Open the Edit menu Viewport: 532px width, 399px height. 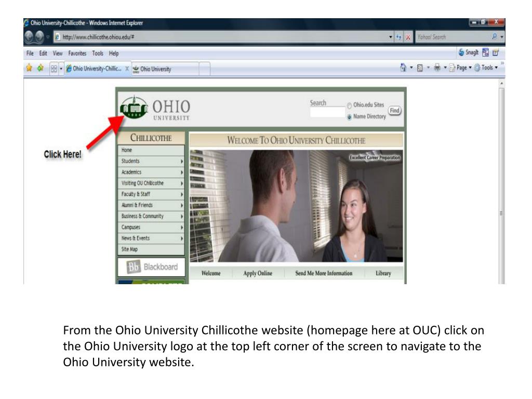pyautogui.click(x=43, y=54)
